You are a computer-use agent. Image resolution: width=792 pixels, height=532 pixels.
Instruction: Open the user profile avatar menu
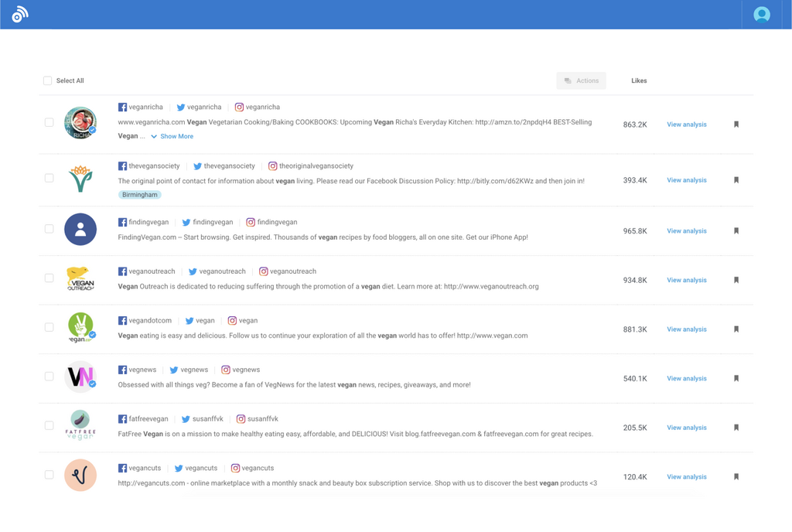point(761,15)
